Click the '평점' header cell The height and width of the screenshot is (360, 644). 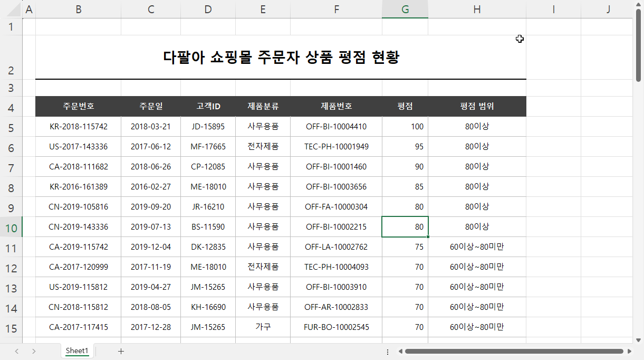(x=405, y=107)
